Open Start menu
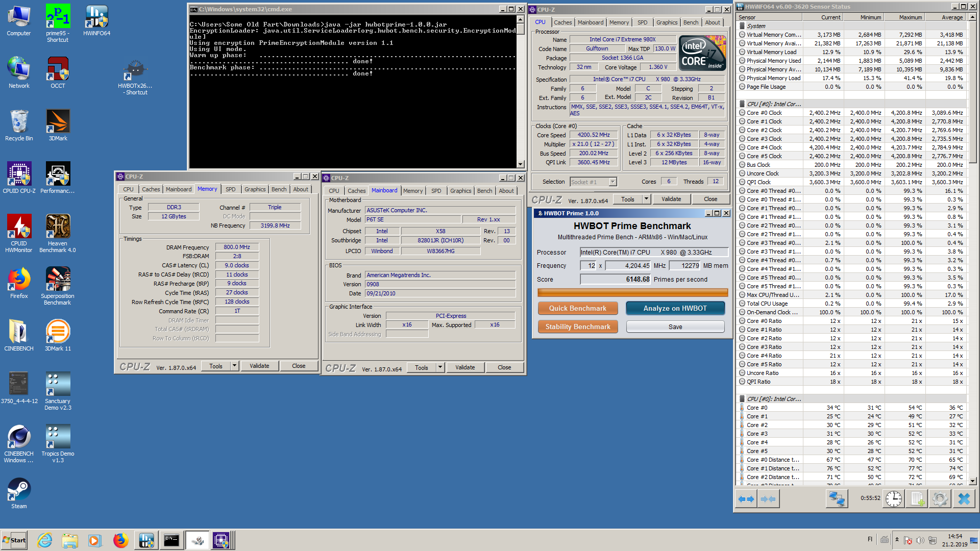980x551 pixels. coord(14,540)
